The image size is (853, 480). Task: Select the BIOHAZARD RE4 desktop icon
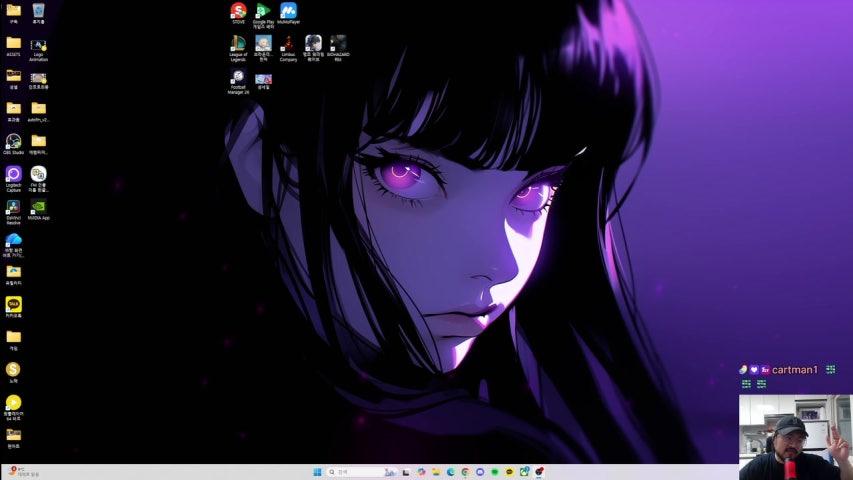[338, 44]
